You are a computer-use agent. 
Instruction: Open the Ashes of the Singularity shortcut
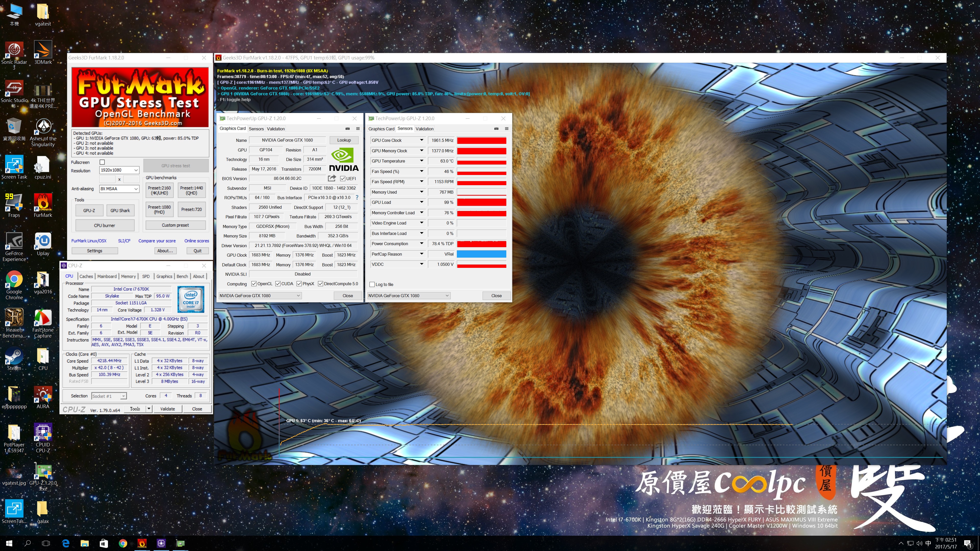[x=43, y=132]
